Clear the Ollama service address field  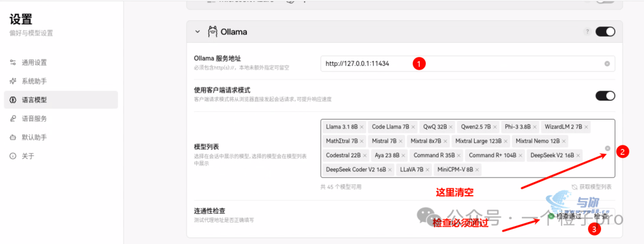(x=607, y=64)
